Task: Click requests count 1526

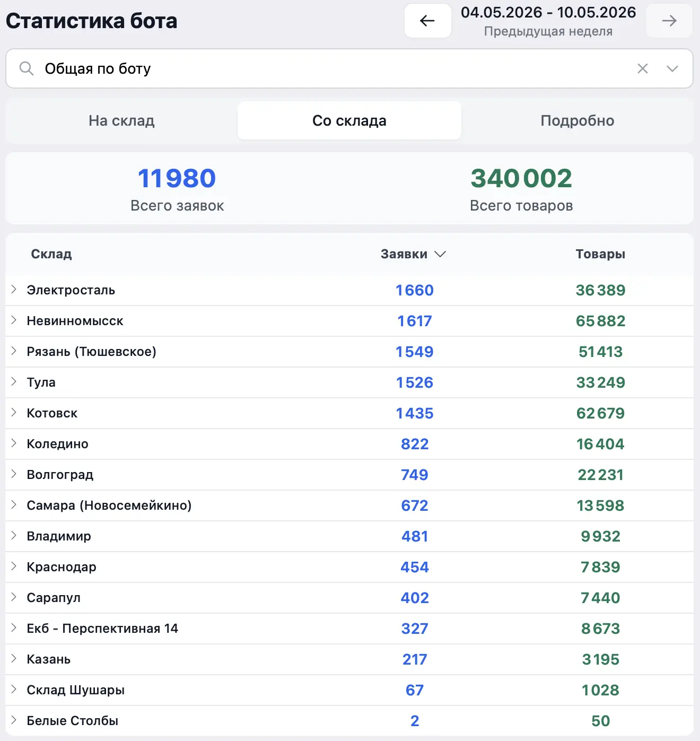Action: point(415,382)
